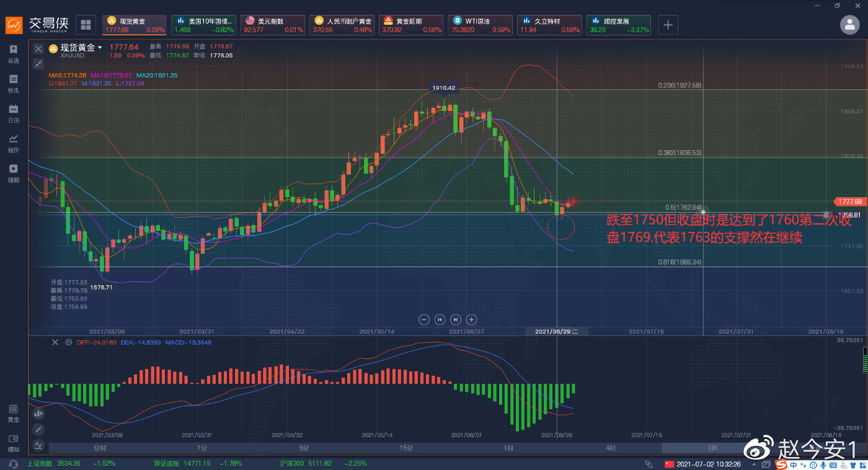The width and height of the screenshot is (868, 470).
Task: Toggle the chart collapse arrows button
Action: (38, 63)
